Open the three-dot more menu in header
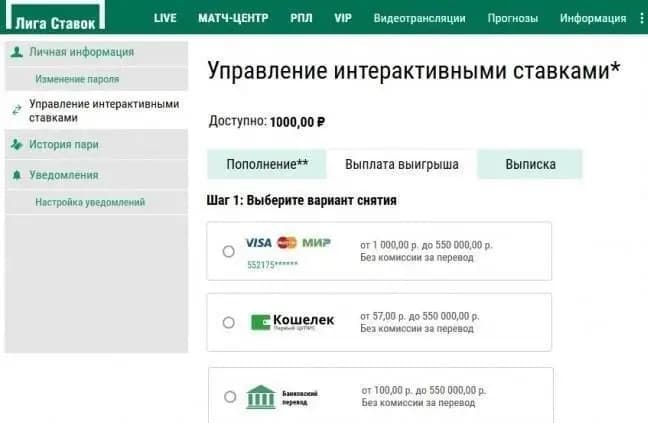Image resolution: width=648 pixels, height=423 pixels. 641,18
